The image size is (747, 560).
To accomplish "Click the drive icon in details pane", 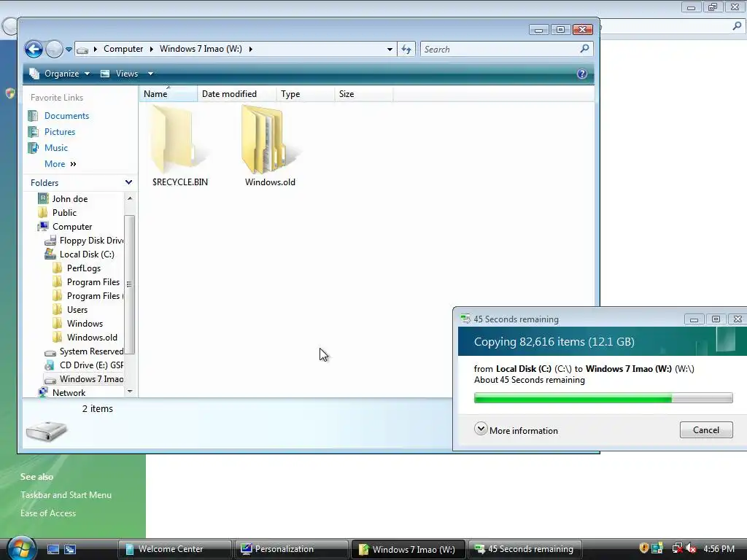I will click(x=47, y=430).
